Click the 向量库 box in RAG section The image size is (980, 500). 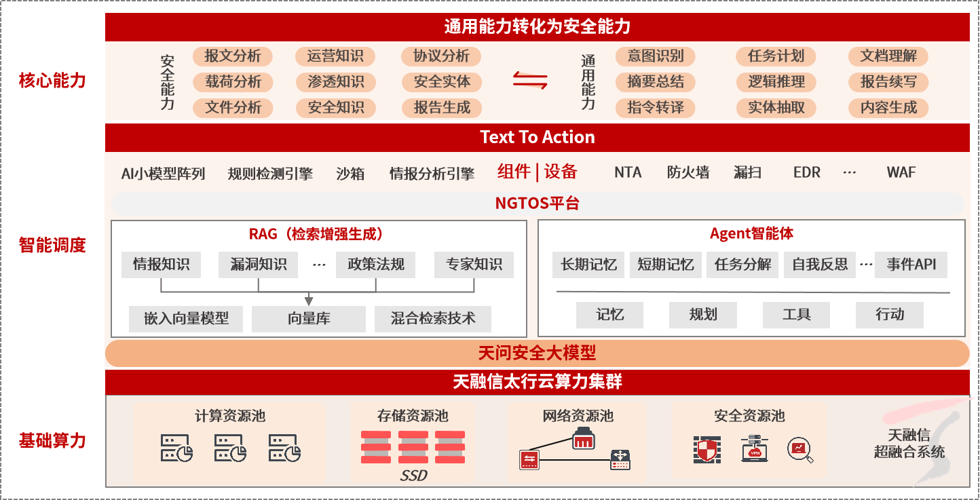(x=309, y=318)
